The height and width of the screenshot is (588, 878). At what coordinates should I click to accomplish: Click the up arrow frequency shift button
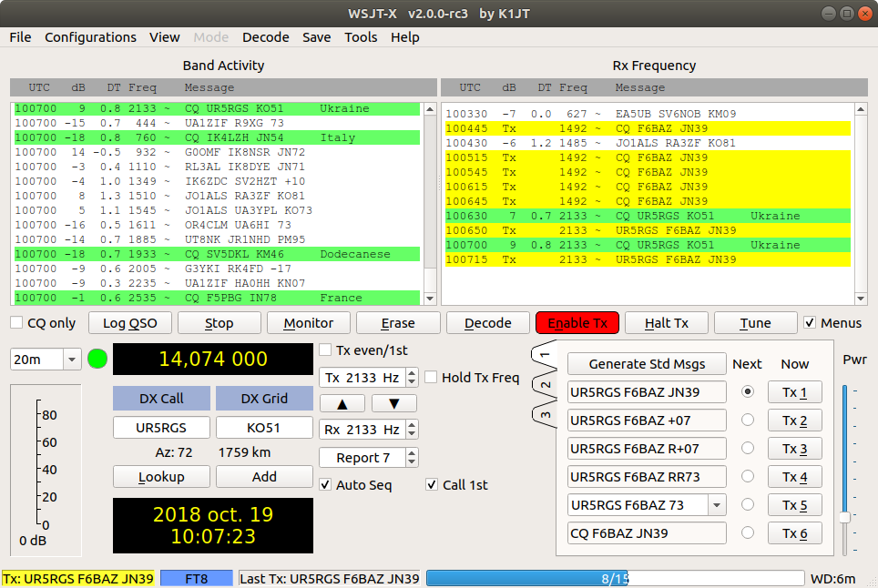pyautogui.click(x=342, y=403)
